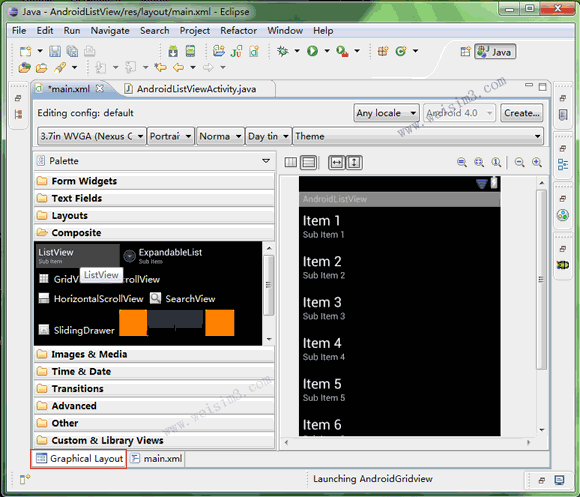Click the Save icon in toolbar
This screenshot has height=497, width=580.
(x=55, y=51)
